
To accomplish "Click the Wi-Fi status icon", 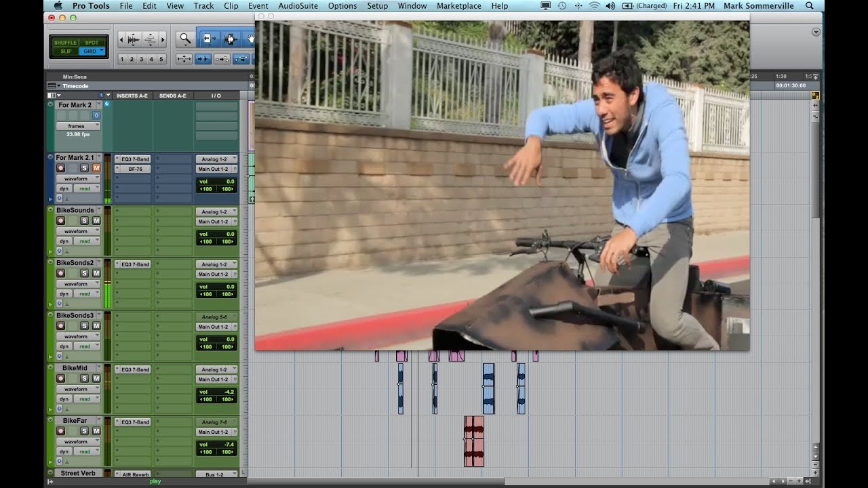I will pos(594,5).
